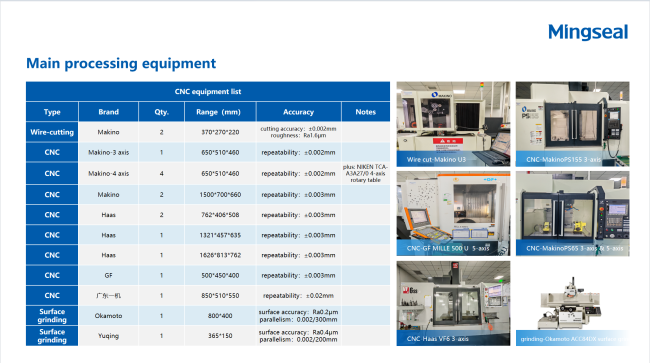Image resolution: width=650 pixels, height=363 pixels.
Task: Click the Okamoto brand cell
Action: coord(108,316)
